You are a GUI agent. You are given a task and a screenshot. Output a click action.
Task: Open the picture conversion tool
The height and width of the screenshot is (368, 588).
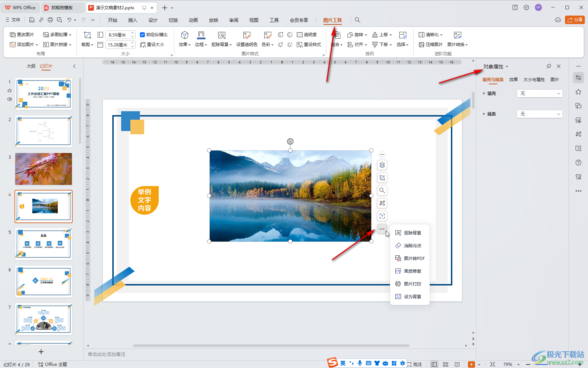[x=457, y=39]
